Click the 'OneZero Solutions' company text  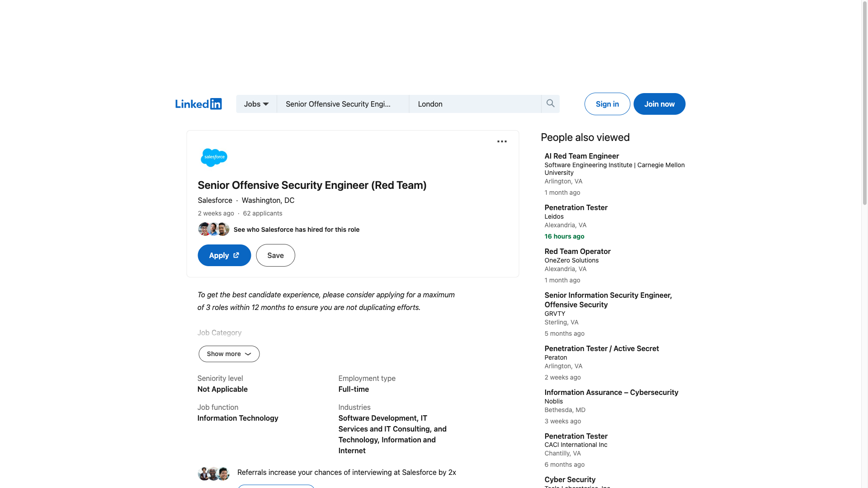[x=571, y=260]
